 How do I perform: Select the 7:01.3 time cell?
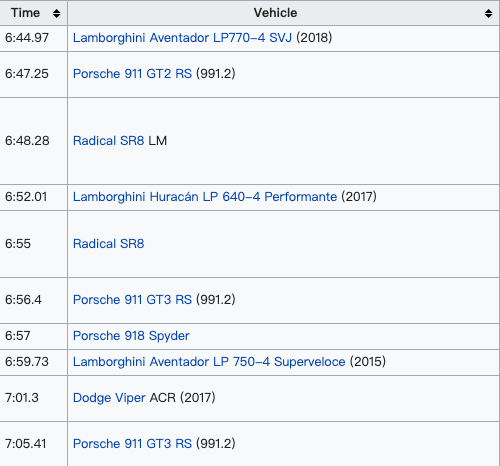click(33, 398)
